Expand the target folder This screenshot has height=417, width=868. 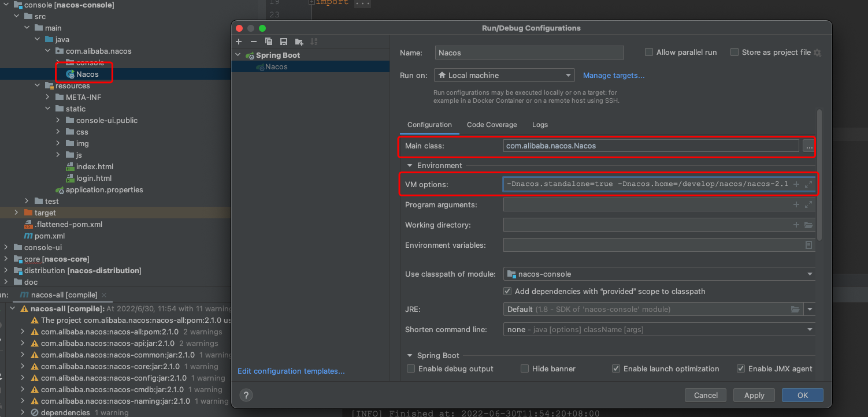tap(17, 213)
